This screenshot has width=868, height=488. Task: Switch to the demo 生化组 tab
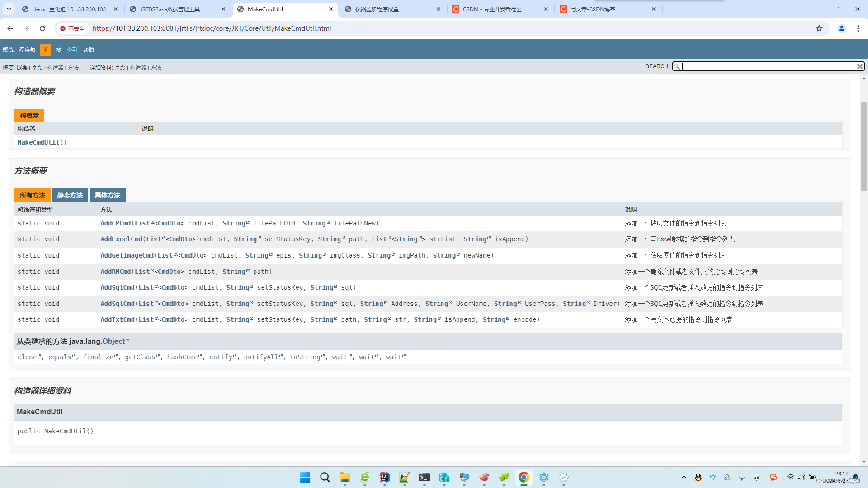pos(69,9)
